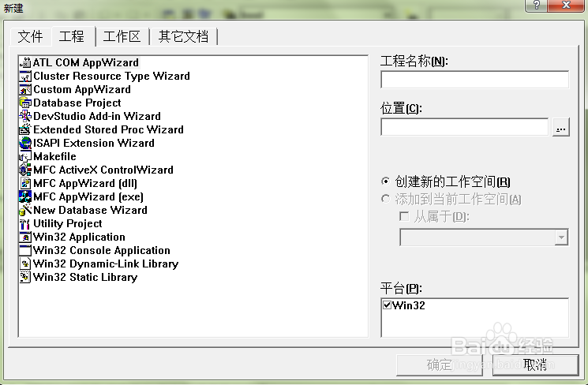Select the MFC ActiveX ControlWizard icon

coord(25,170)
